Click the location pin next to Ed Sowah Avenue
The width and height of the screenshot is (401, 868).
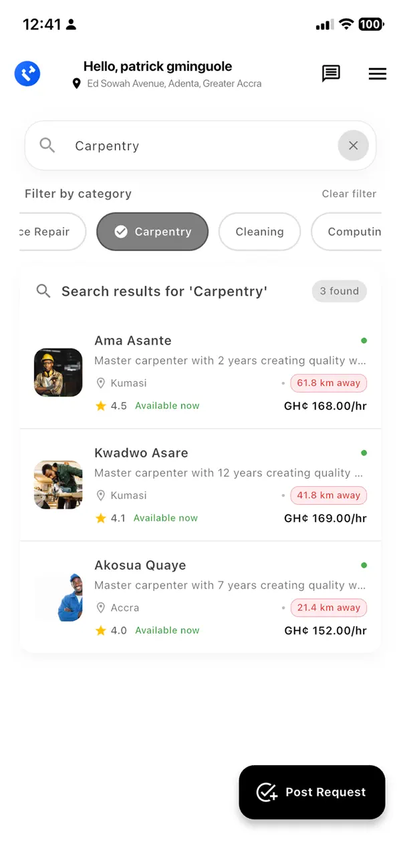[77, 83]
